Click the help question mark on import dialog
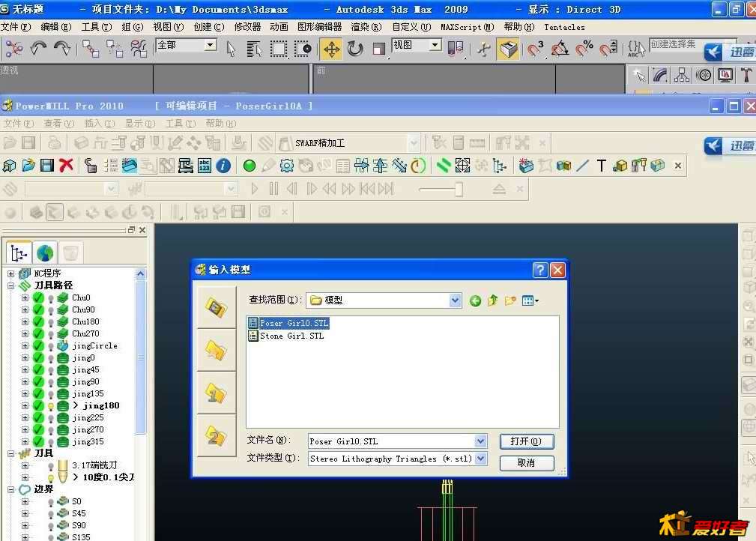756x541 pixels. (540, 270)
